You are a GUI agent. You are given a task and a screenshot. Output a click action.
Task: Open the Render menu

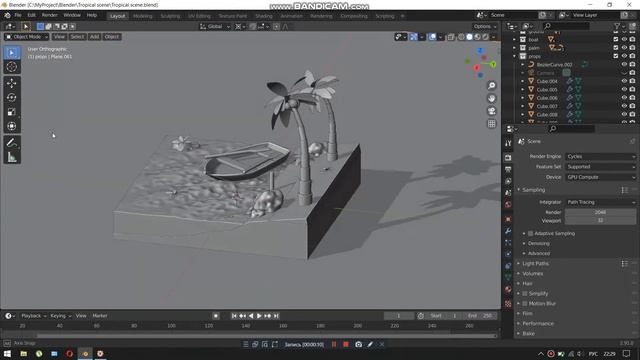coord(50,15)
